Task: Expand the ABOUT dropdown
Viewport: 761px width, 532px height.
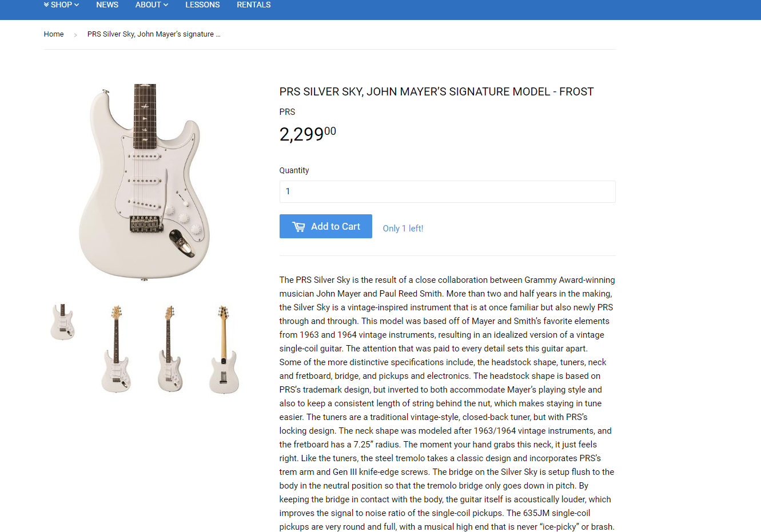Action: click(152, 5)
